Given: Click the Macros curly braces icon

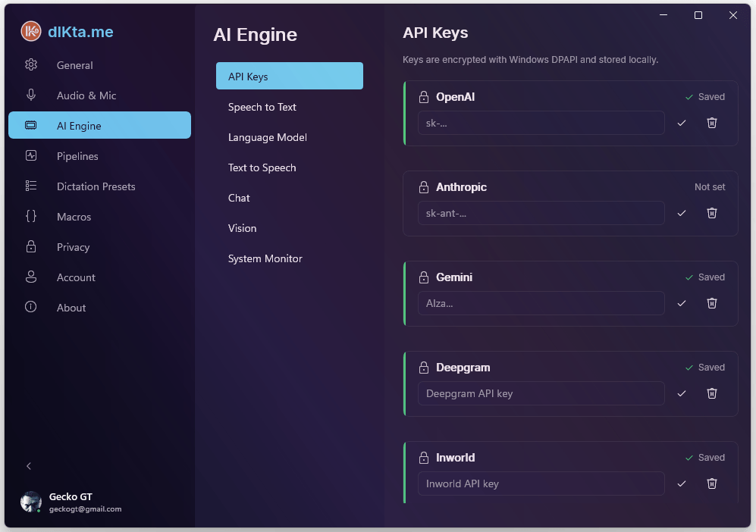Looking at the screenshot, I should (31, 217).
